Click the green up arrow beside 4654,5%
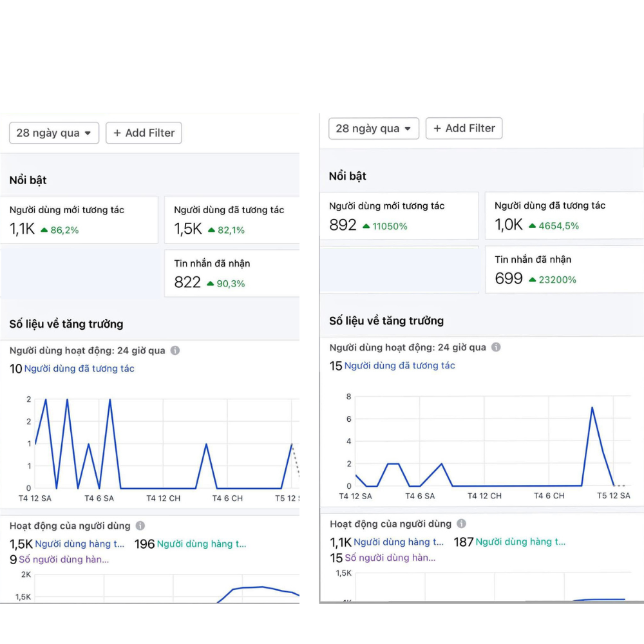The width and height of the screenshot is (644, 644). point(533,225)
